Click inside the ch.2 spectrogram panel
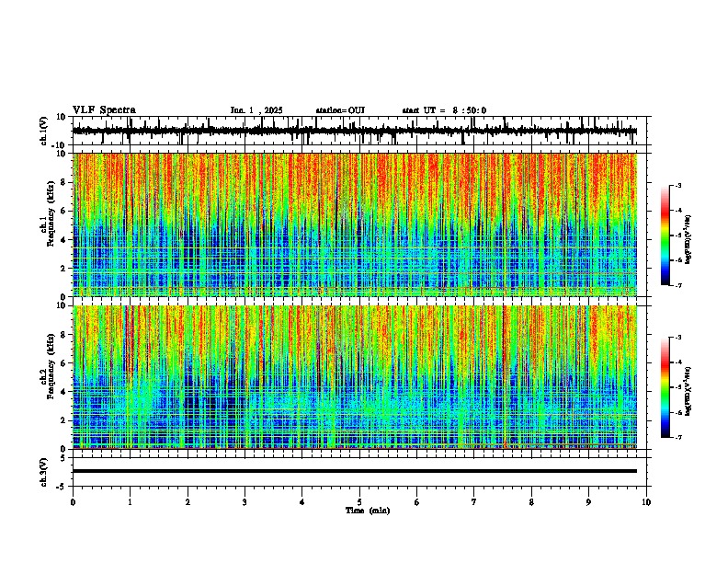The image size is (728, 563). tap(355, 377)
